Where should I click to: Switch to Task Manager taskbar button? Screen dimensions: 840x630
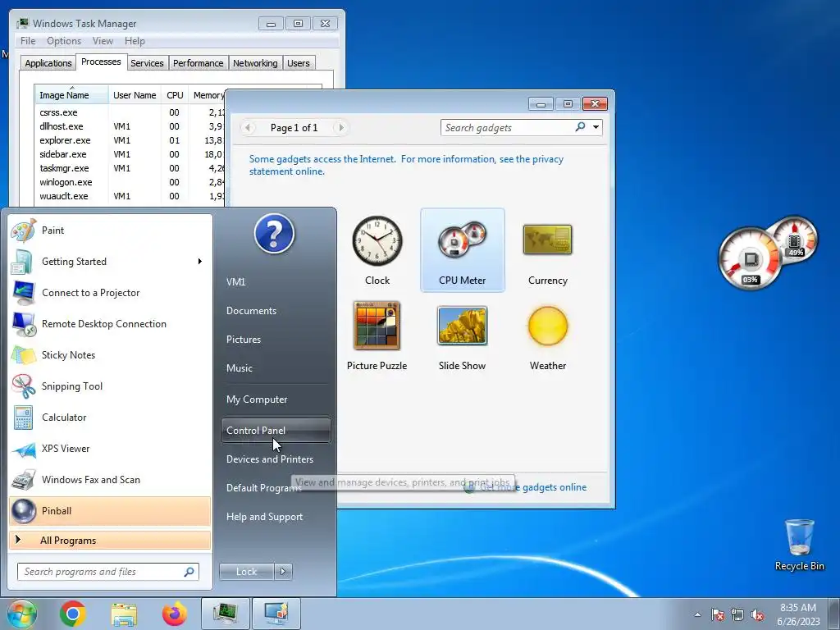[225, 614]
